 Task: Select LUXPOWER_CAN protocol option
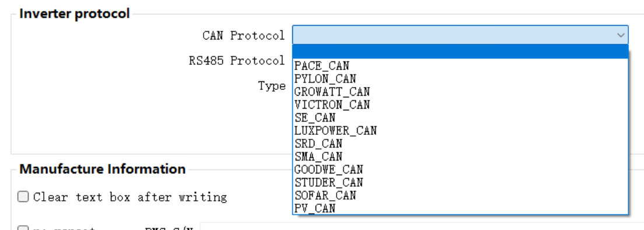tap(460, 131)
